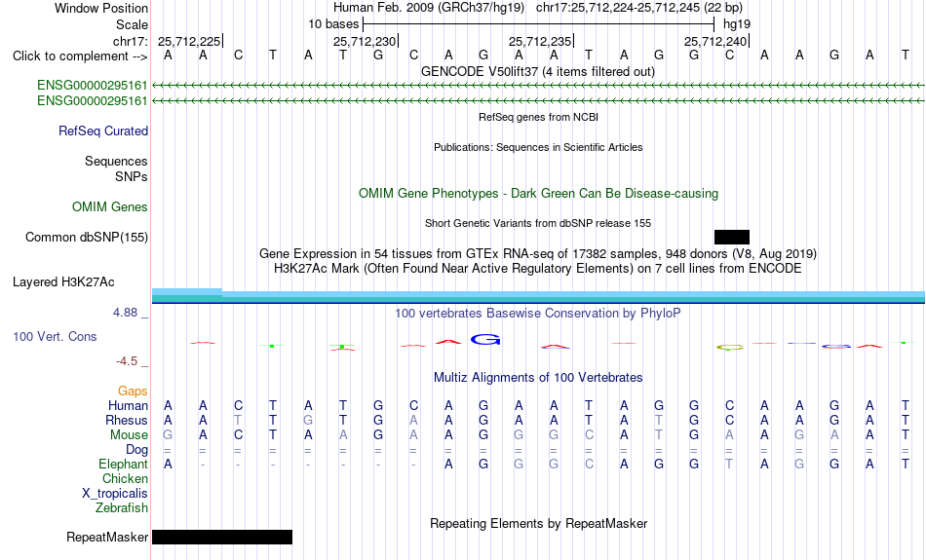This screenshot has width=926, height=560.
Task: Click 'Repeating Elements by RepeatMasker' track title
Action: (539, 523)
